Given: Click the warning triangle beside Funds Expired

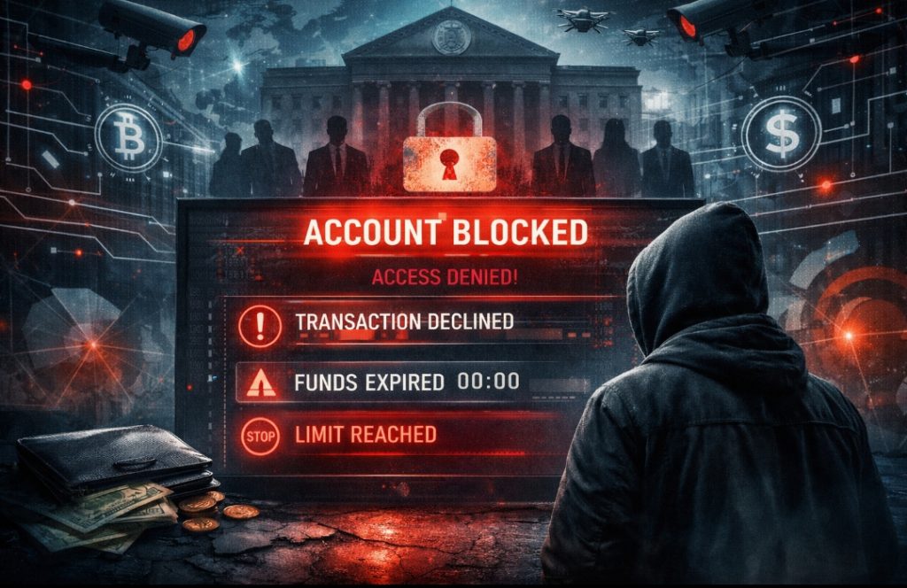Looking at the screenshot, I should [261, 383].
